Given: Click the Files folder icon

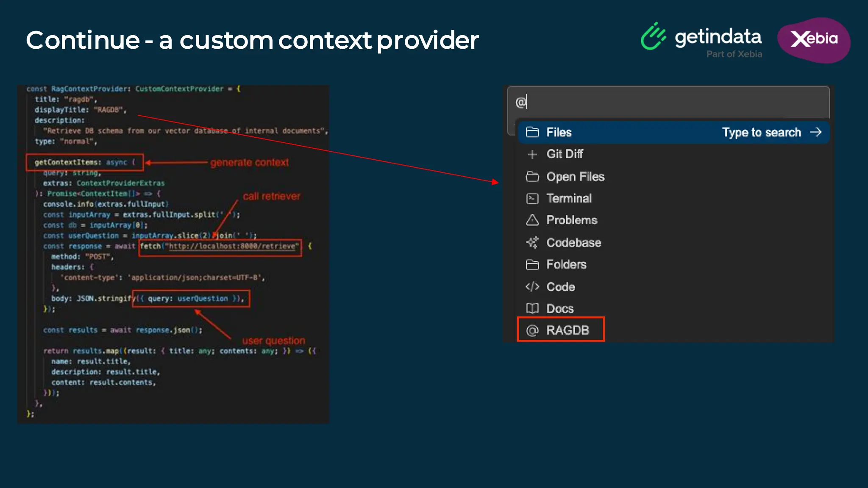Looking at the screenshot, I should pos(532,132).
